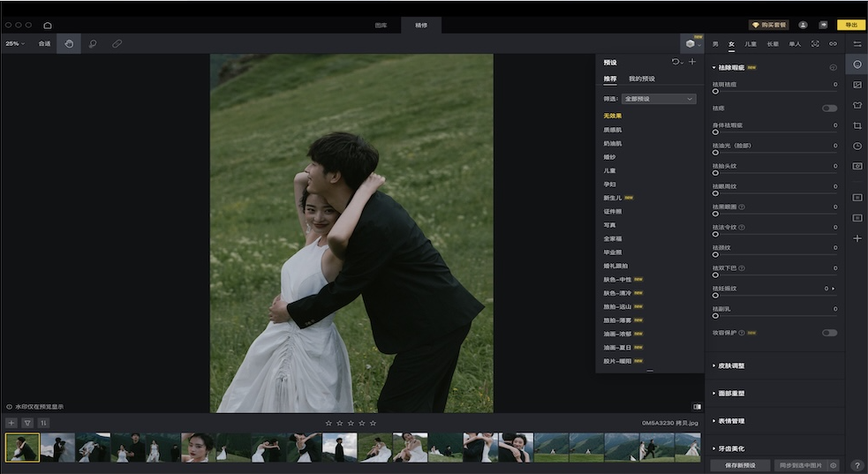Viewport: 868px width, 474px height.
Task: Apply the 质感肌 preset
Action: pos(612,130)
